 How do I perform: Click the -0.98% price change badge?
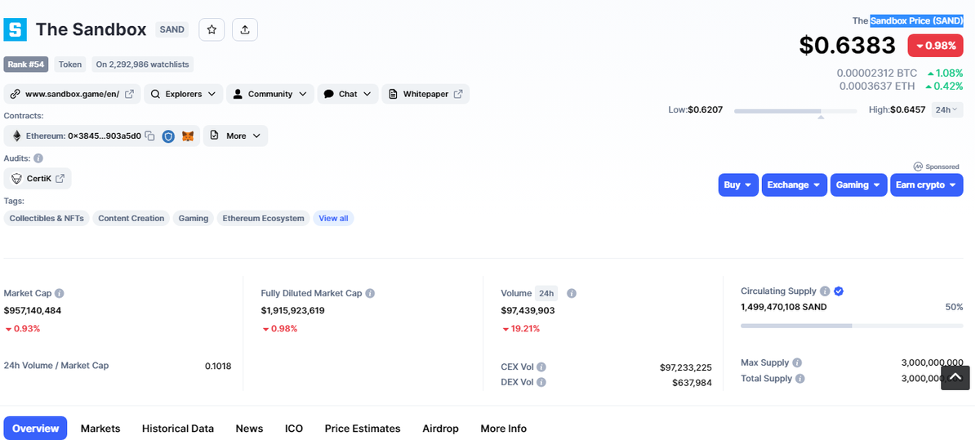pyautogui.click(x=935, y=46)
